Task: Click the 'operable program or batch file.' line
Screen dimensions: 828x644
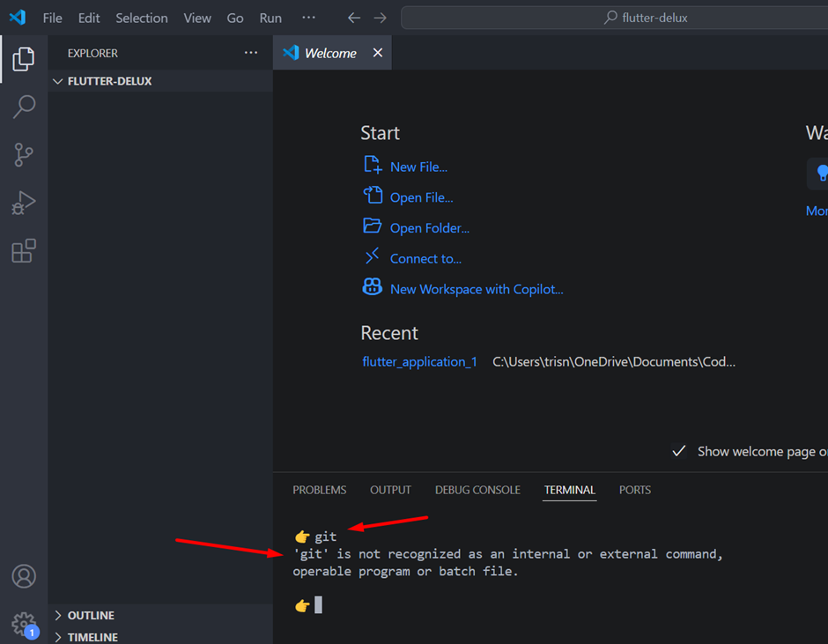Action: pos(405,572)
